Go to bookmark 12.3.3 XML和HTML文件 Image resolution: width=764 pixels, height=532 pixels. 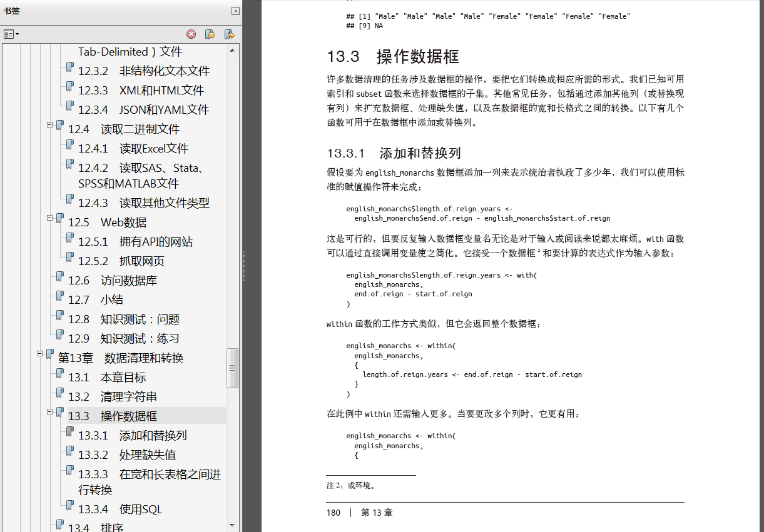tap(141, 91)
